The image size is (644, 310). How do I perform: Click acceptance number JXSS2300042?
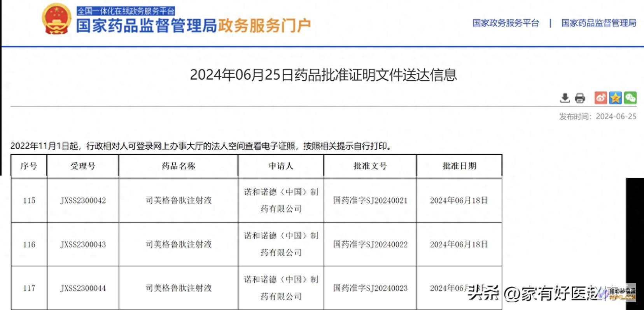(83, 200)
